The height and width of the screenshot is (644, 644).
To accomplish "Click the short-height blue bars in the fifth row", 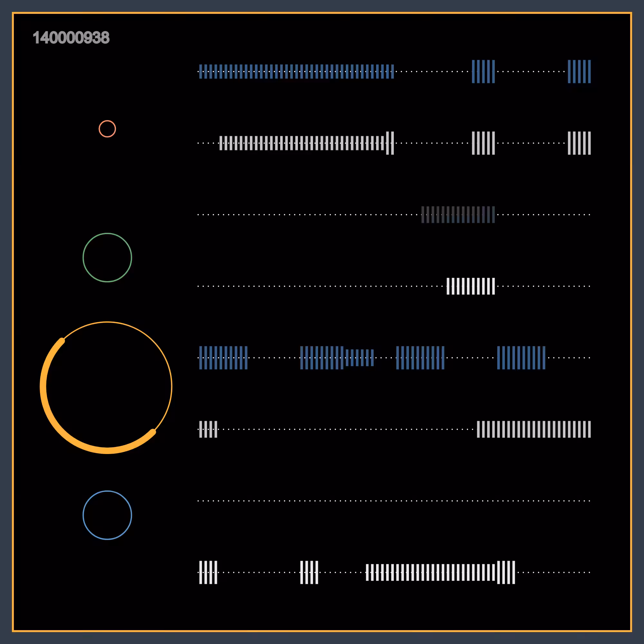I will tap(360, 358).
